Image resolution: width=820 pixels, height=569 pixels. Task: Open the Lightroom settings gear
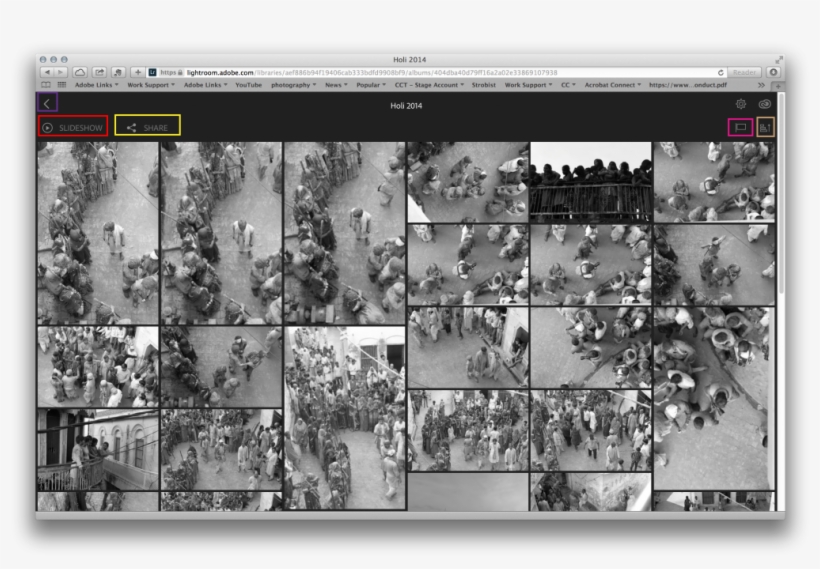point(741,104)
